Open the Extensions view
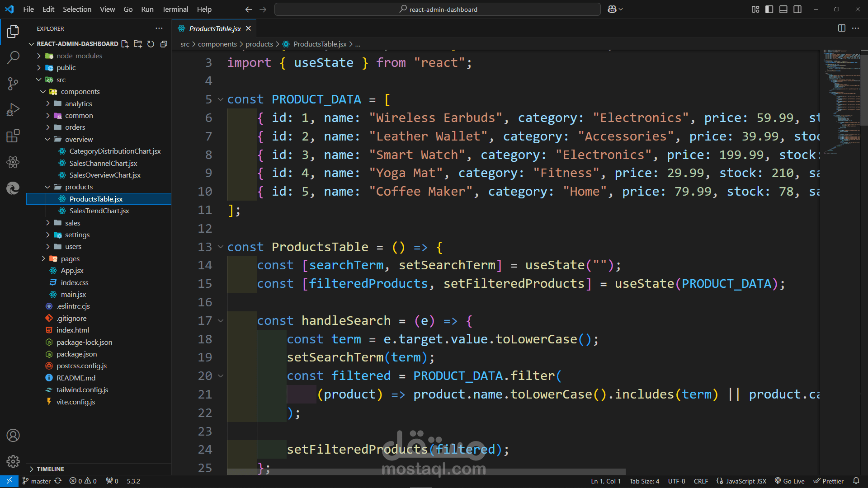 (13, 136)
